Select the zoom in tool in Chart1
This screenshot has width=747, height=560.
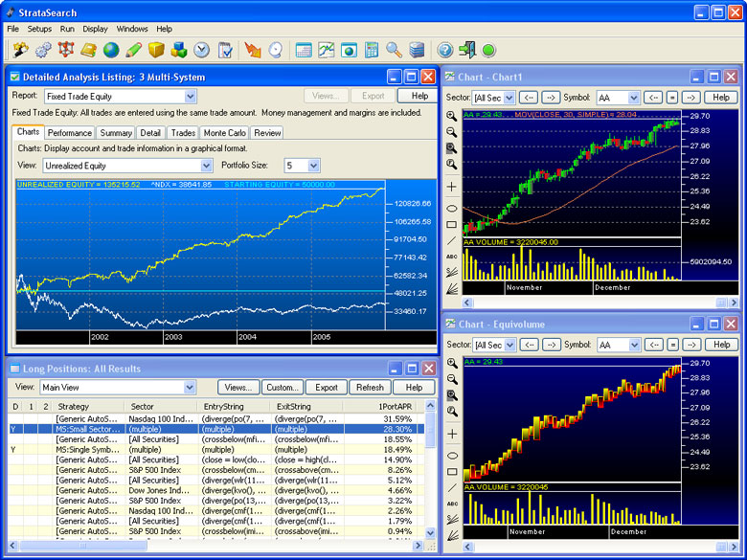click(x=451, y=116)
